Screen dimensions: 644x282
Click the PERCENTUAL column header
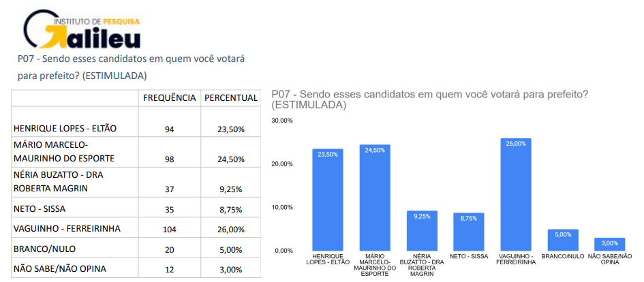tap(231, 97)
